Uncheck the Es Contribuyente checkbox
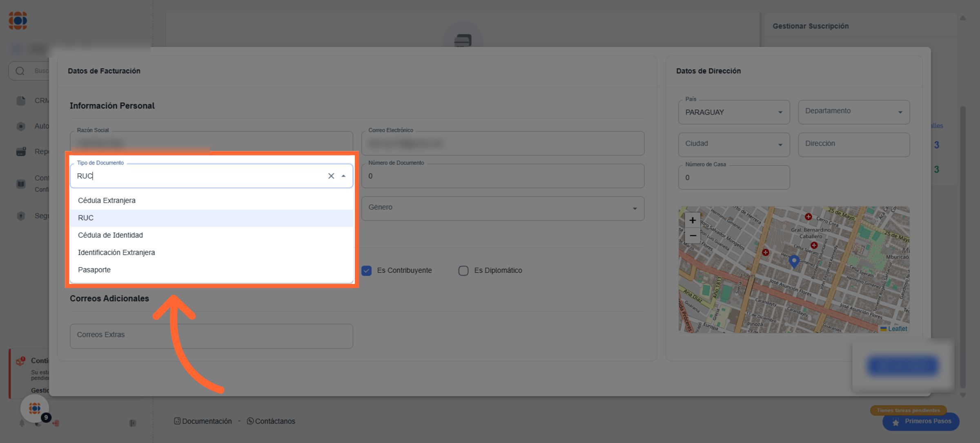Screen dimensions: 980x443 pyautogui.click(x=367, y=270)
